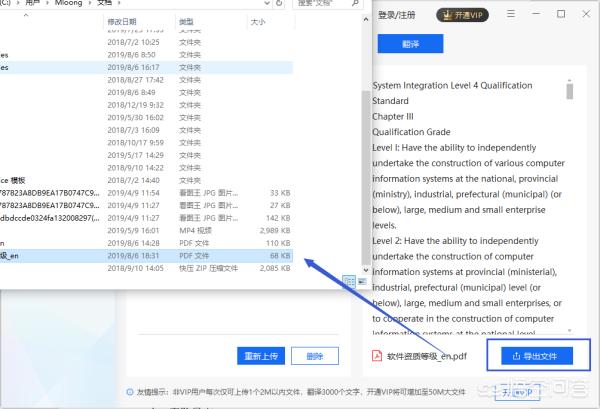Click the 开通VIP badge at top
The height and width of the screenshot is (409, 600).
click(x=463, y=15)
